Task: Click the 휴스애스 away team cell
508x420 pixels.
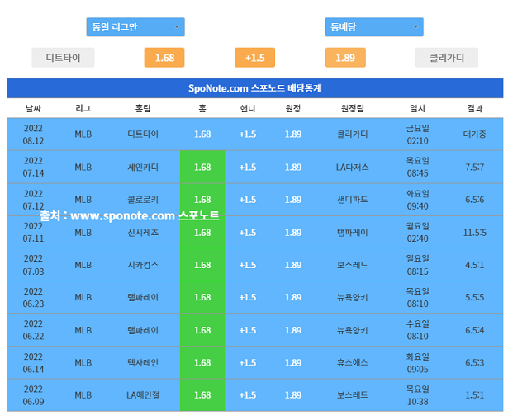Action: [x=352, y=362]
